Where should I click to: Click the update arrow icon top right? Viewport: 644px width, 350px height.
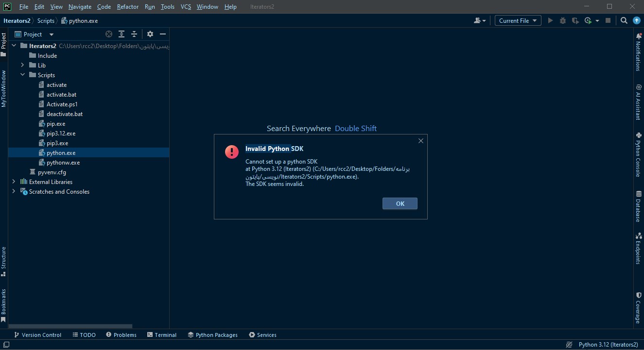(637, 20)
